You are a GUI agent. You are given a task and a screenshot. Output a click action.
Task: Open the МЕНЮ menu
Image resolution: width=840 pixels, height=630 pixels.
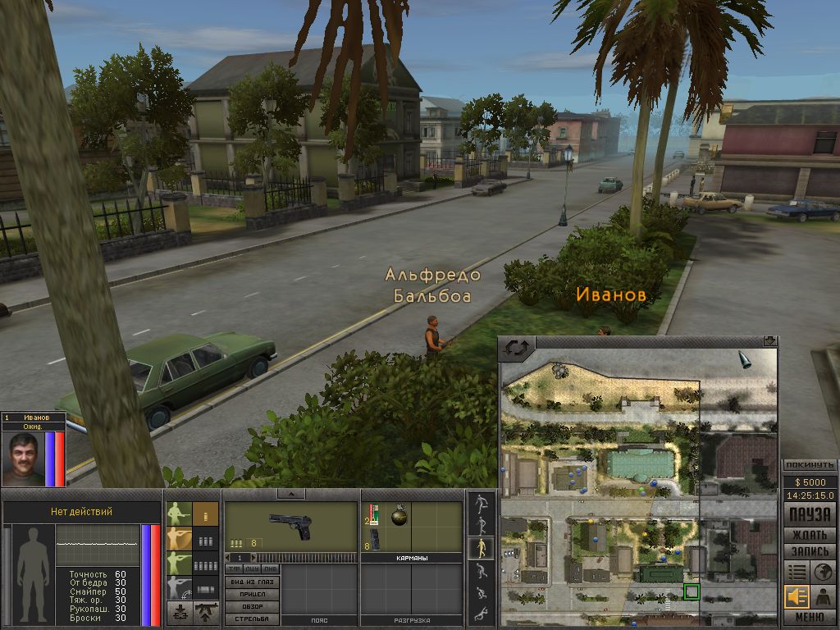click(x=810, y=617)
